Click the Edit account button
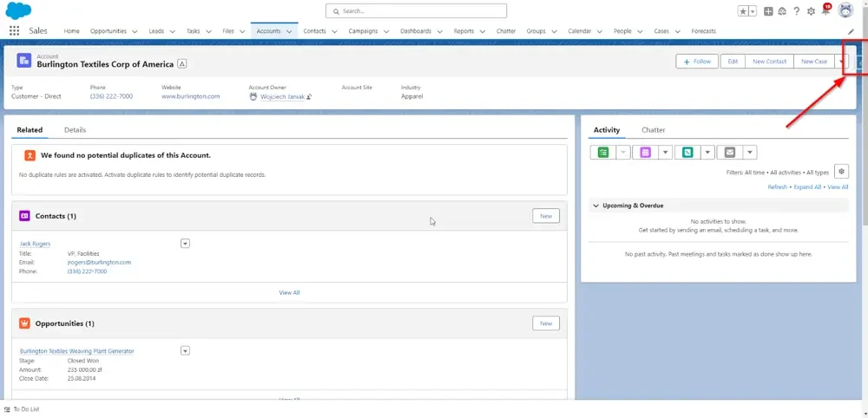Screen dimensions: 868x418 coord(733,62)
